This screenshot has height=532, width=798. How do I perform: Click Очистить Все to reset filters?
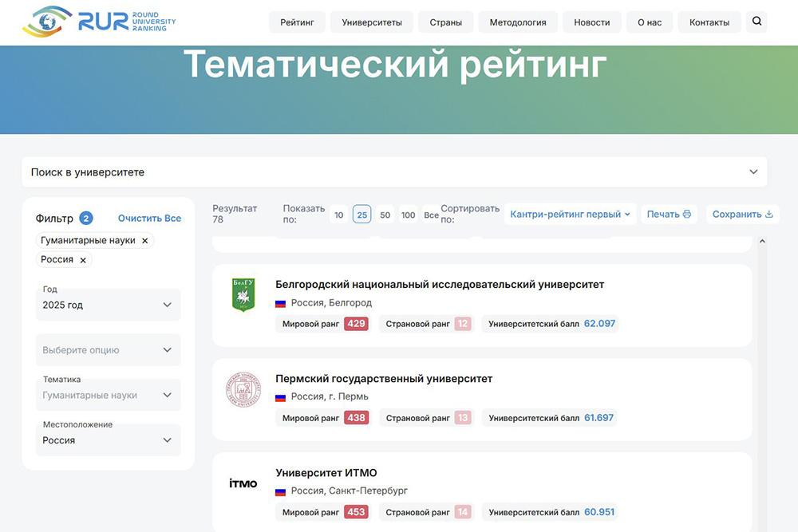tap(149, 219)
